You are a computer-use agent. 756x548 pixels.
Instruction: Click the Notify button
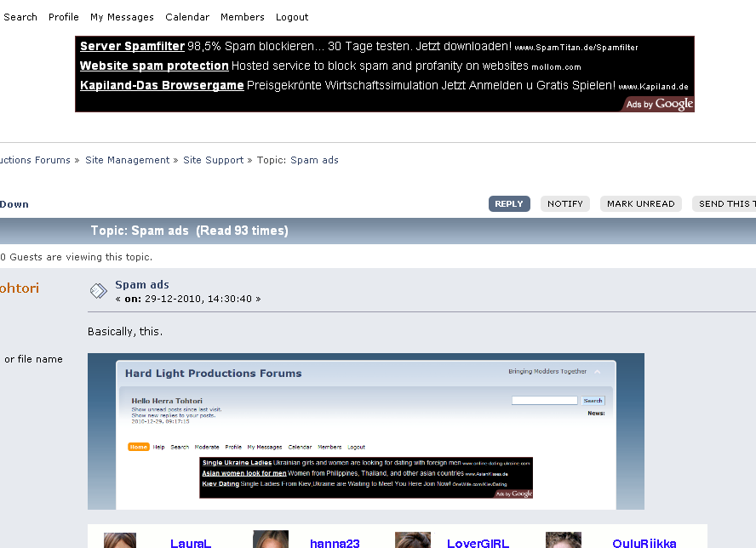[565, 204]
